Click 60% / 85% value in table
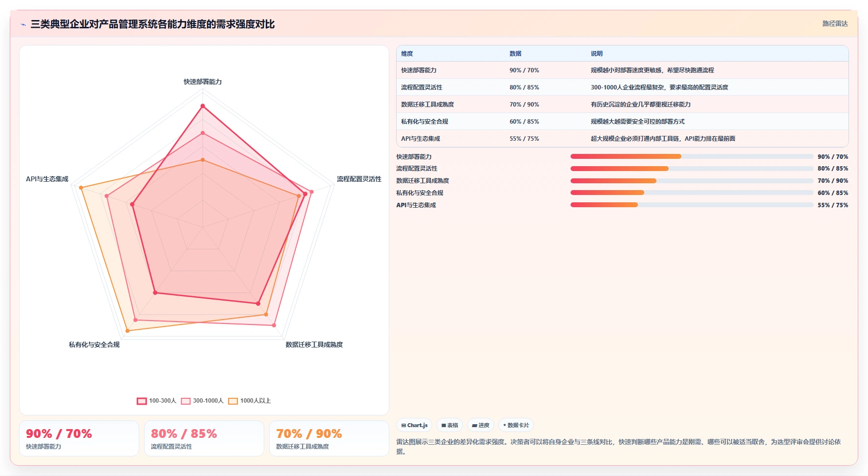Image resolution: width=868 pixels, height=476 pixels. (x=524, y=122)
